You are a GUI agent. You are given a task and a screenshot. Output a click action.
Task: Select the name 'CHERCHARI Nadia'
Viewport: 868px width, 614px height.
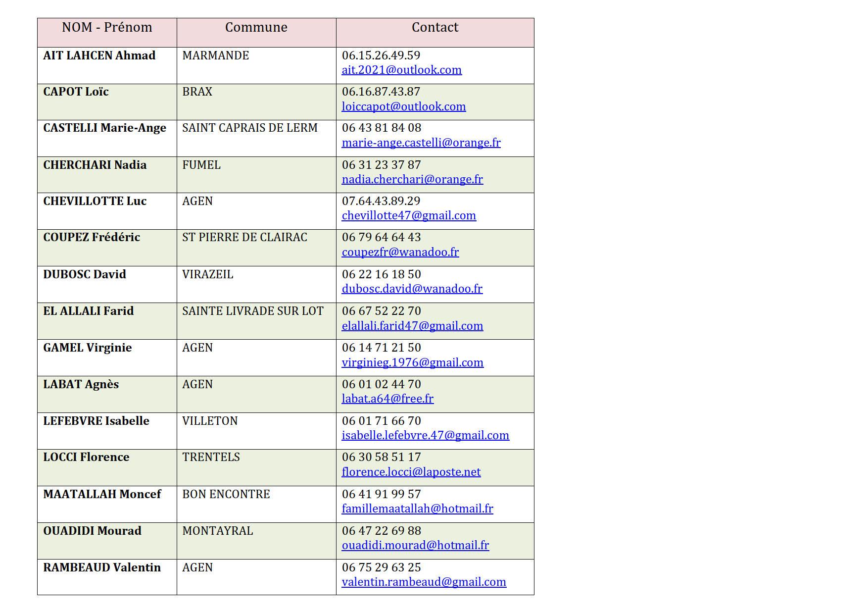click(95, 165)
